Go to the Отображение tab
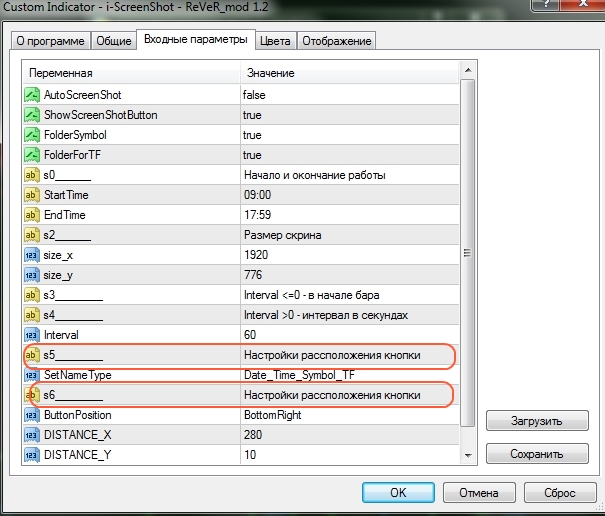 tap(336, 41)
